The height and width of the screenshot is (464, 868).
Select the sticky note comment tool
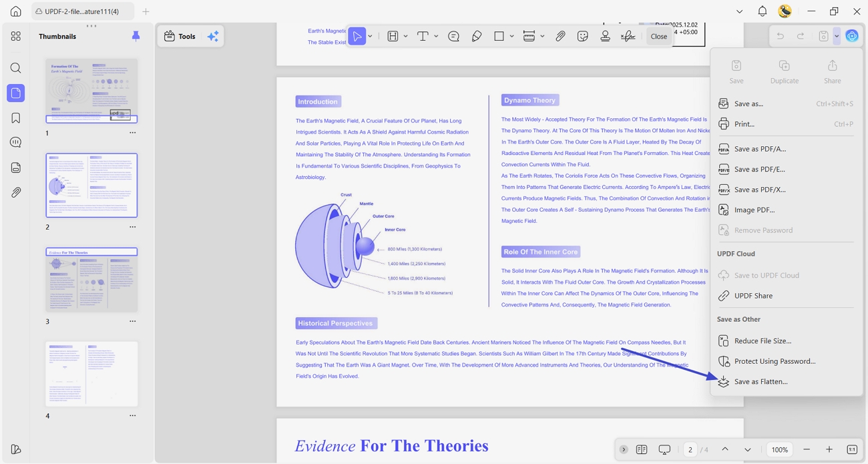(x=453, y=36)
